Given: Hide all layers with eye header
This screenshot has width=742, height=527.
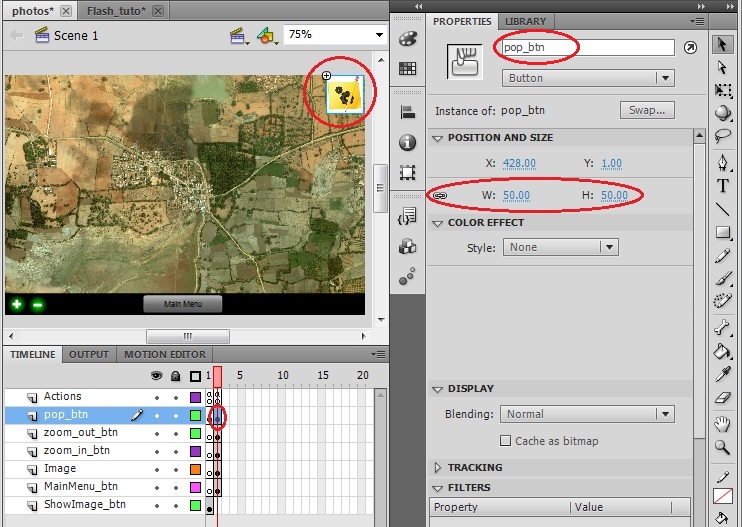Looking at the screenshot, I should point(157,376).
